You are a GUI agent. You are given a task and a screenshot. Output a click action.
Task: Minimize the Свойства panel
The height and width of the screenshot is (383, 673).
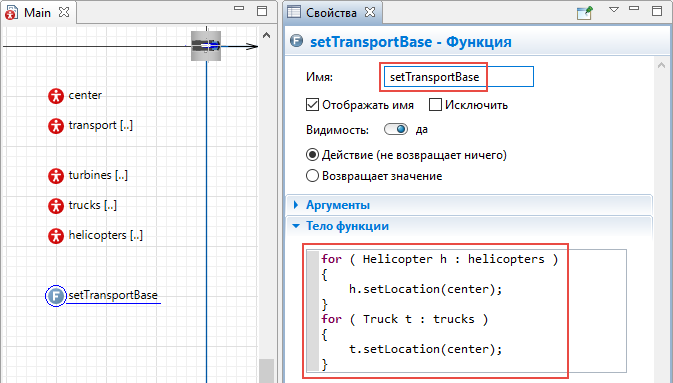(x=634, y=9)
